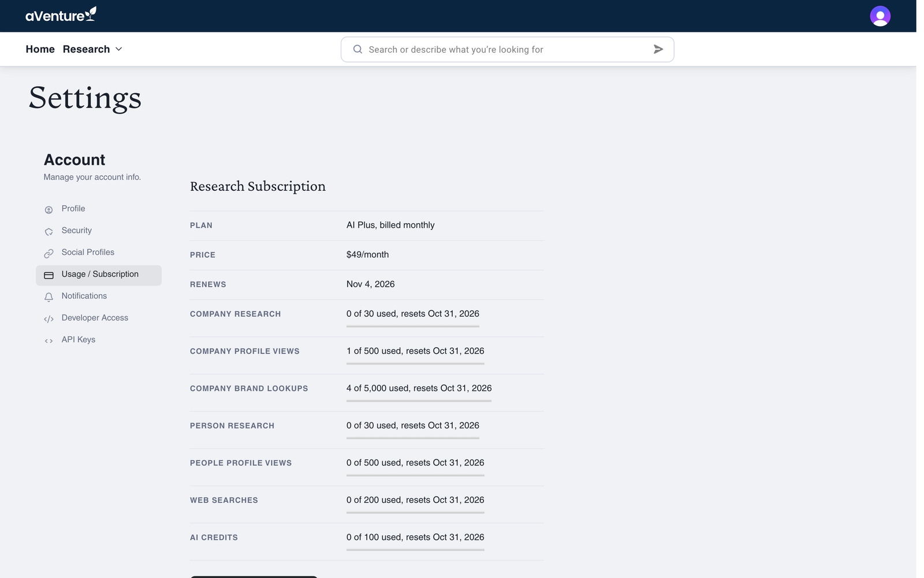Click the Company Brand Lookups progress bar

[x=419, y=401]
